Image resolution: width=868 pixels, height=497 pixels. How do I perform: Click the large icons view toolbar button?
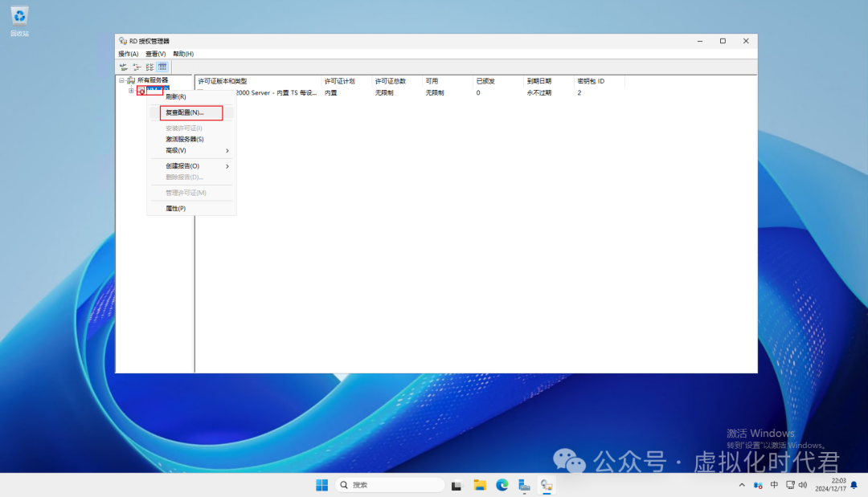click(124, 67)
